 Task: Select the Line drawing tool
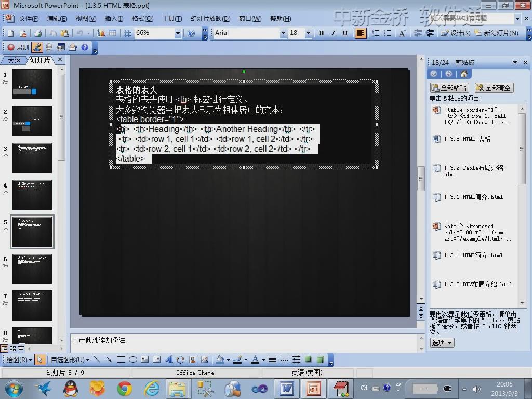coord(97,360)
